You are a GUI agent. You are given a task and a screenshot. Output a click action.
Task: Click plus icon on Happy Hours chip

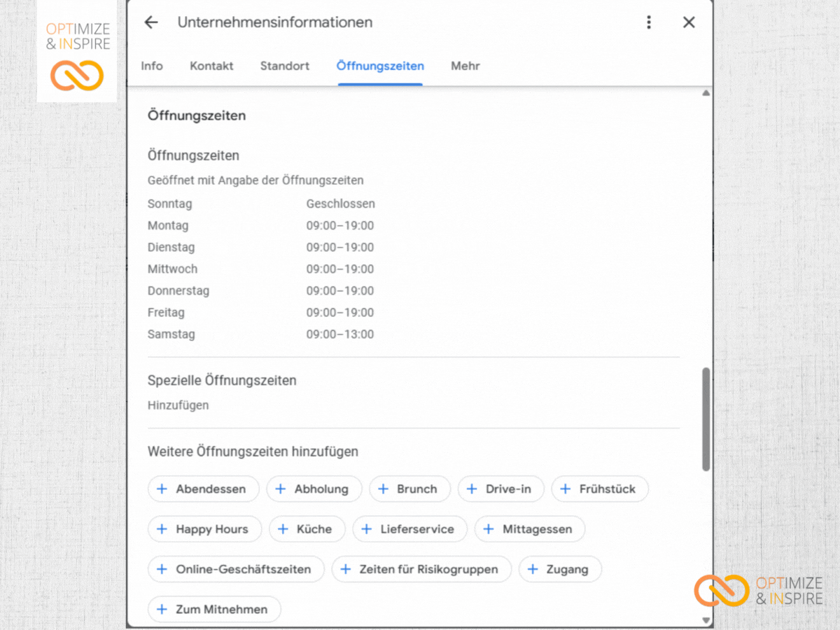pyautogui.click(x=162, y=529)
